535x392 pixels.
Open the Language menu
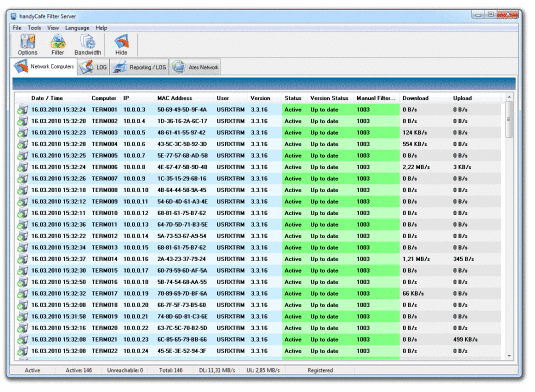pyautogui.click(x=77, y=28)
